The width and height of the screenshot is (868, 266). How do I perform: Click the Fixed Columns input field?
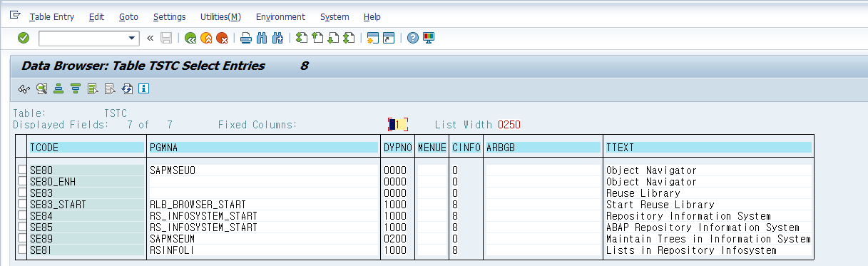397,124
